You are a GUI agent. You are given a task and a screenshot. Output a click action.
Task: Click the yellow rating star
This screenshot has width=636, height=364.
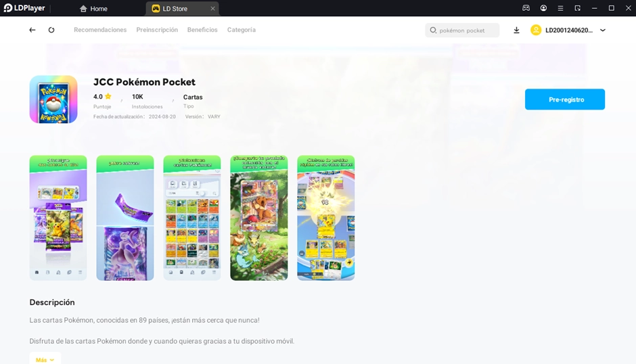[x=108, y=97]
